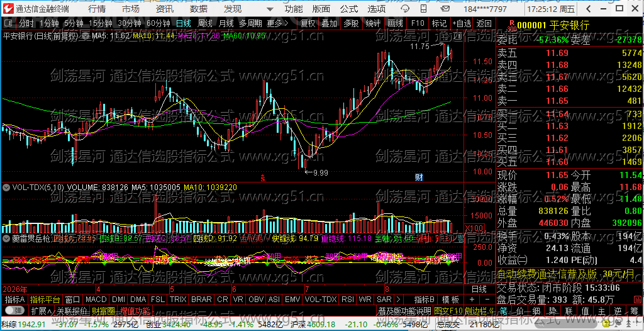Open the 发现 menu
Screen dimensions: 644x331
tap(233, 9)
